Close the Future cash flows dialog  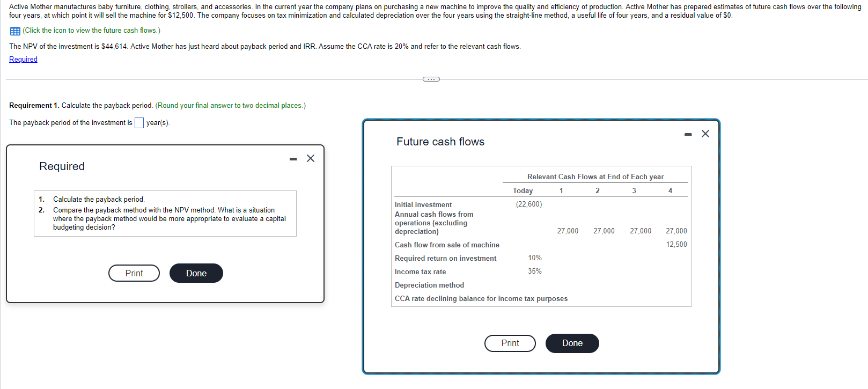[x=705, y=134]
